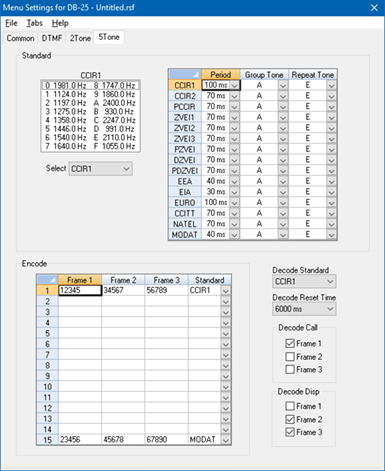Switch to the DTMF tab
Viewport: 385px width, 471px height.
click(52, 38)
